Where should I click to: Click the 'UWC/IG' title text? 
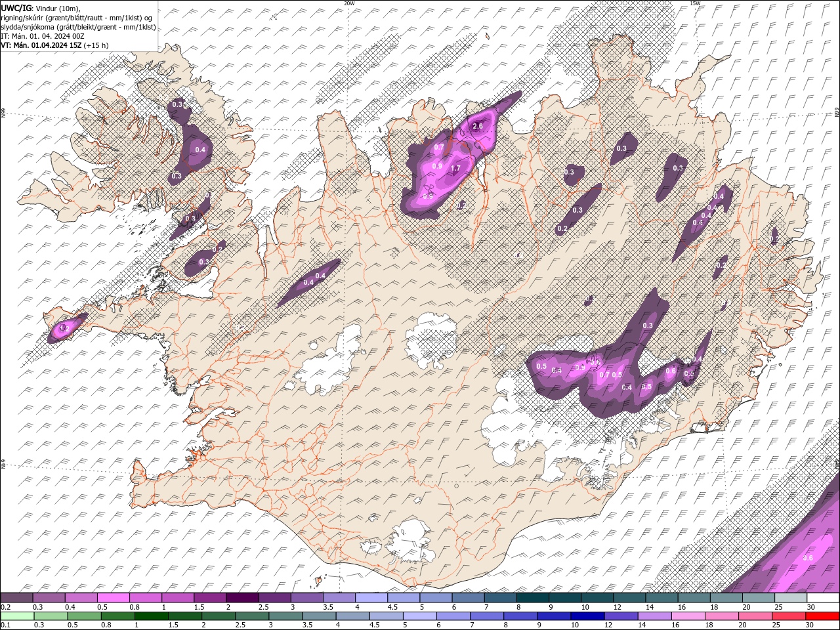(16, 8)
